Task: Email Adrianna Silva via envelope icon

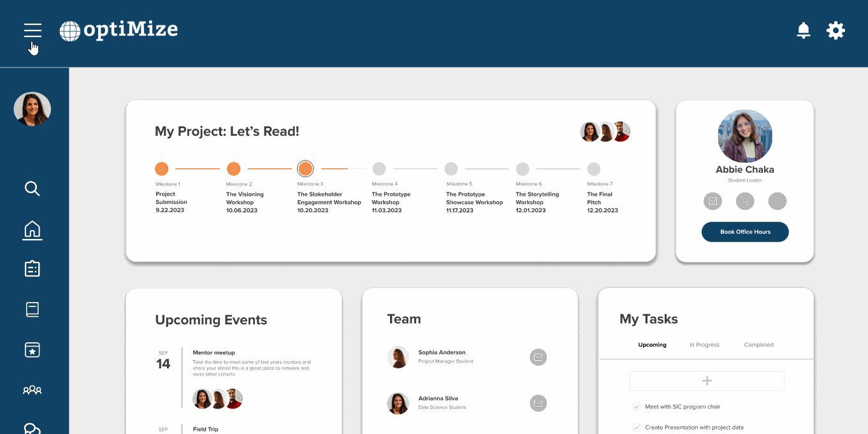Action: click(539, 403)
